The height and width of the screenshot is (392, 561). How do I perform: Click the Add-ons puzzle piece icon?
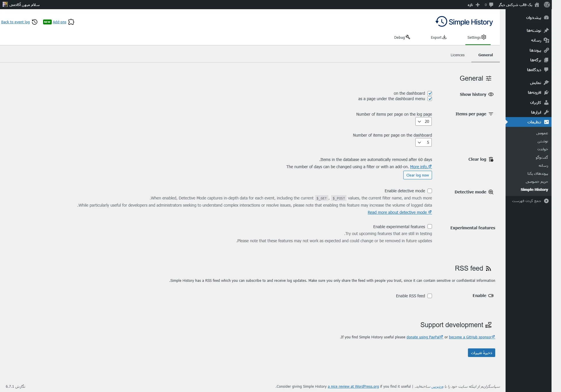coord(71,22)
